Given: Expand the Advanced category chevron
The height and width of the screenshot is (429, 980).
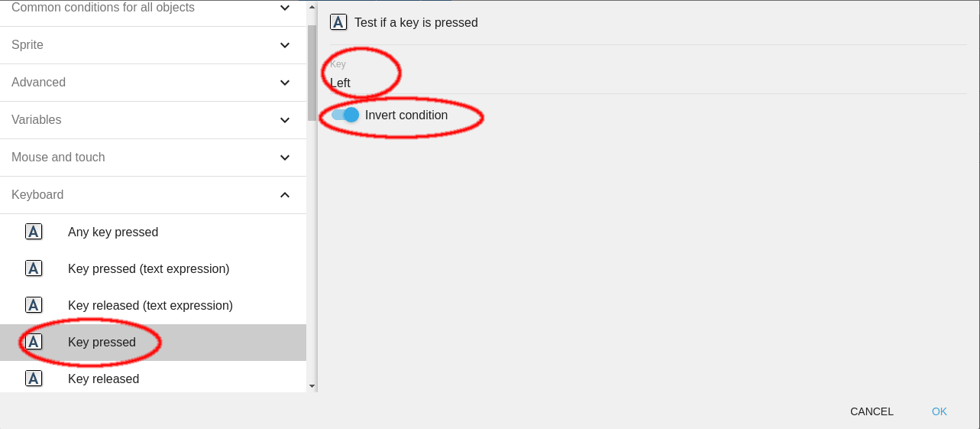Looking at the screenshot, I should (x=285, y=83).
